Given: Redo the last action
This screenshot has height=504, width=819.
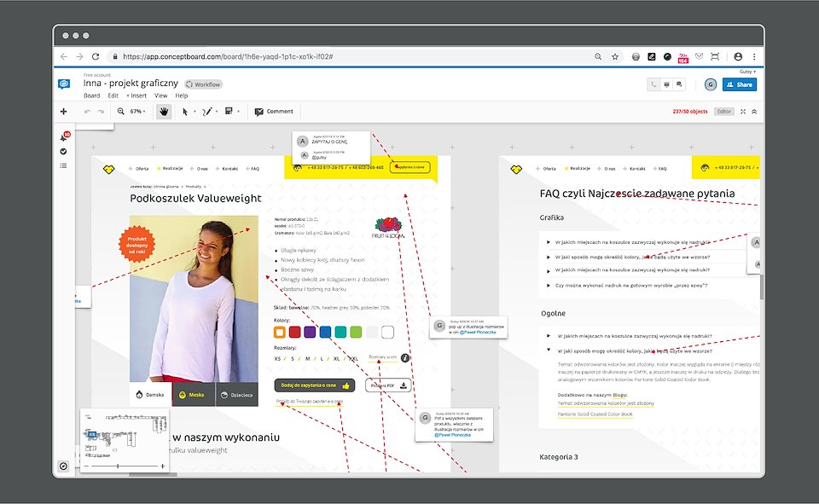Looking at the screenshot, I should click(101, 111).
